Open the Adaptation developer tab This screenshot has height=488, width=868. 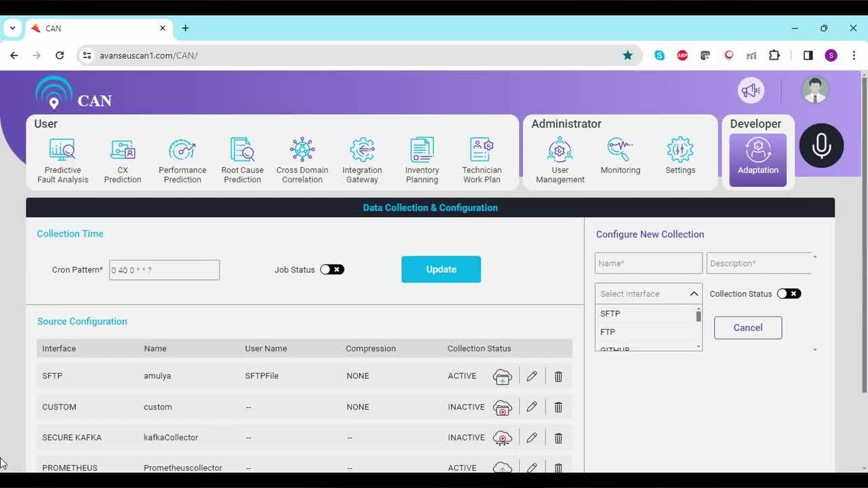(757, 159)
